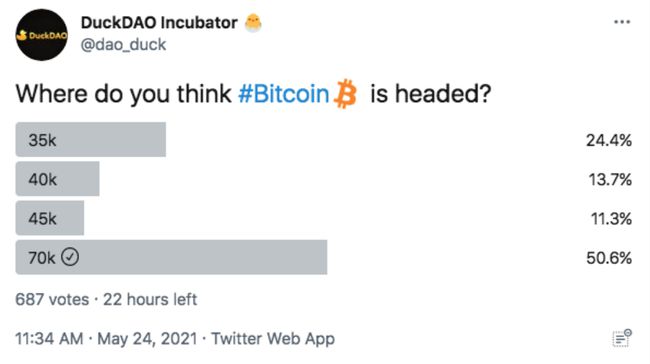
Task: Click the Bitcoin symbol emoji
Action: click(x=345, y=94)
